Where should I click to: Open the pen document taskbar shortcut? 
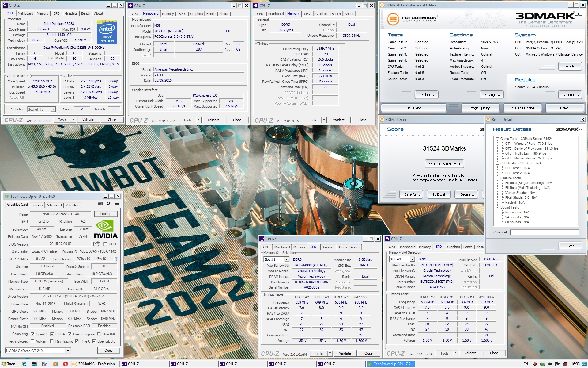(x=45, y=364)
